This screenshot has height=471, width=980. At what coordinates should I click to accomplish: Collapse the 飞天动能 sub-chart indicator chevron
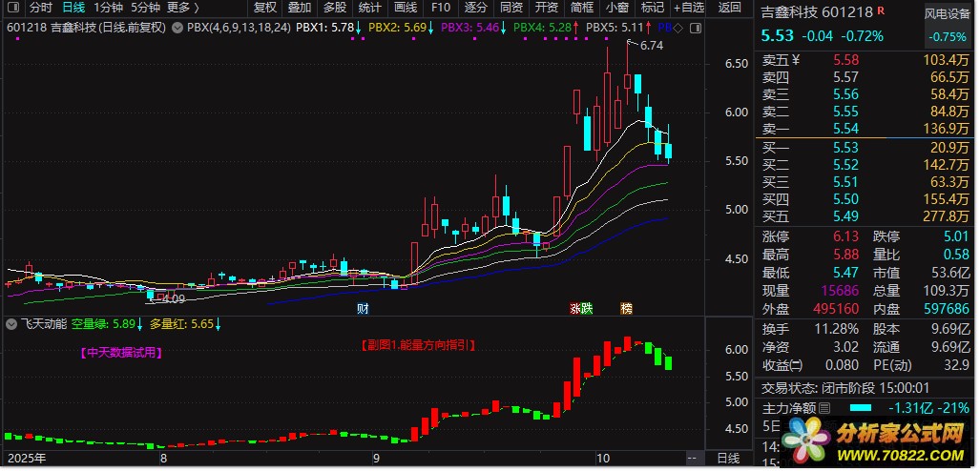10,324
